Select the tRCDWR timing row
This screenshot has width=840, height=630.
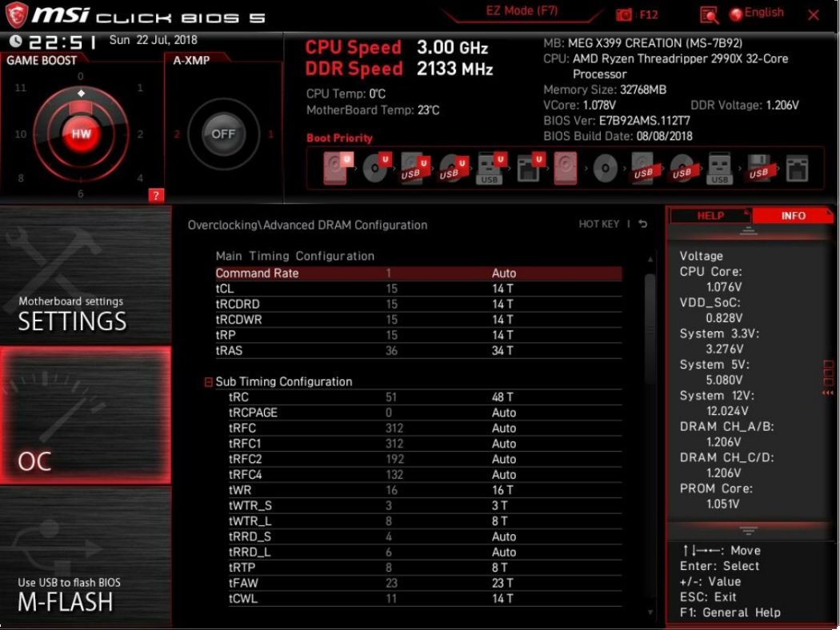(x=418, y=320)
